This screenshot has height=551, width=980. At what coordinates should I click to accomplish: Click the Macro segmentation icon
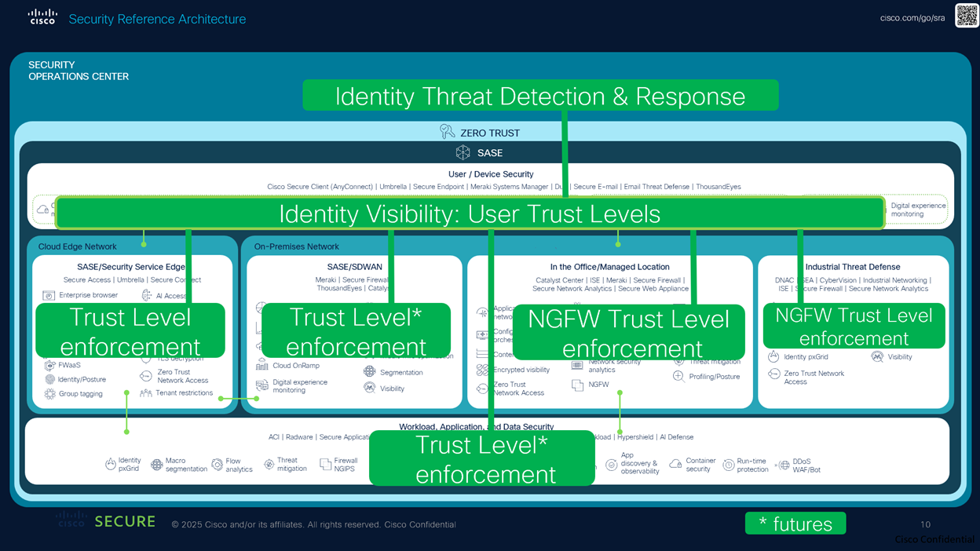pos(156,465)
